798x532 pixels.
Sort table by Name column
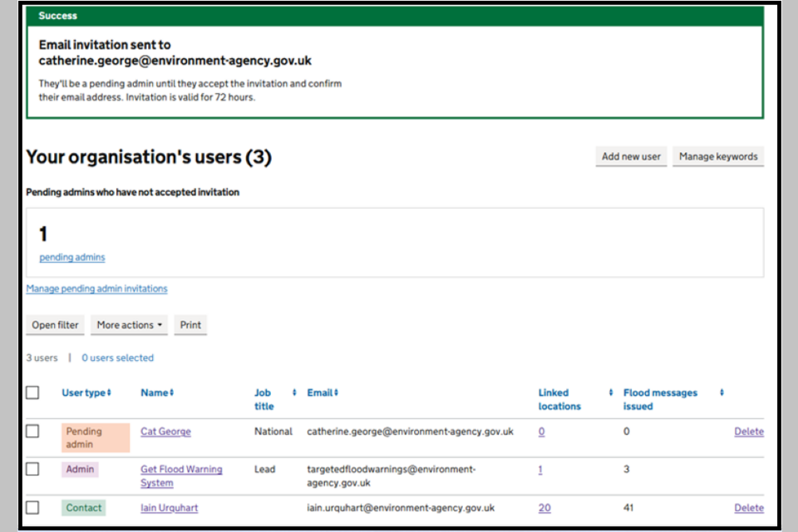click(157, 392)
